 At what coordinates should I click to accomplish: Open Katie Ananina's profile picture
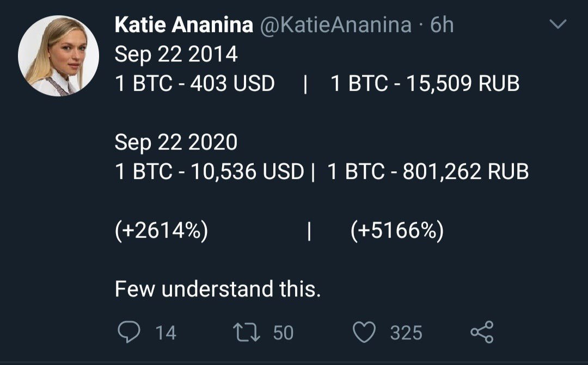pos(59,55)
